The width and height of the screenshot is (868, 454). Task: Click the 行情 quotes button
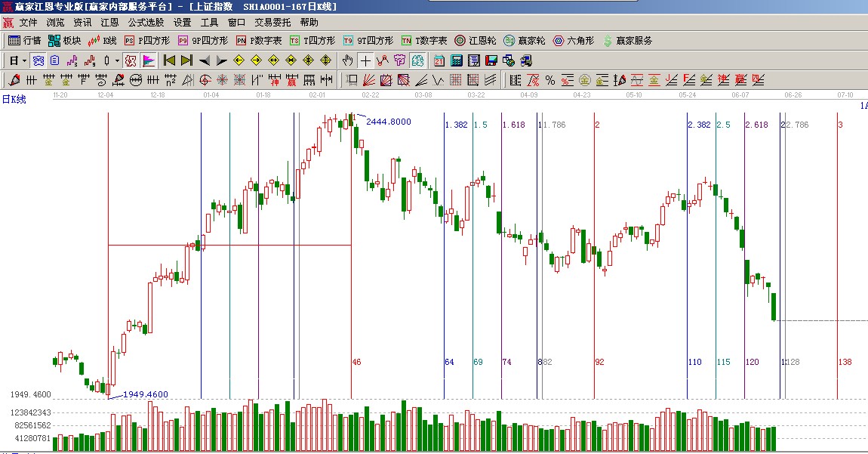[x=24, y=41]
